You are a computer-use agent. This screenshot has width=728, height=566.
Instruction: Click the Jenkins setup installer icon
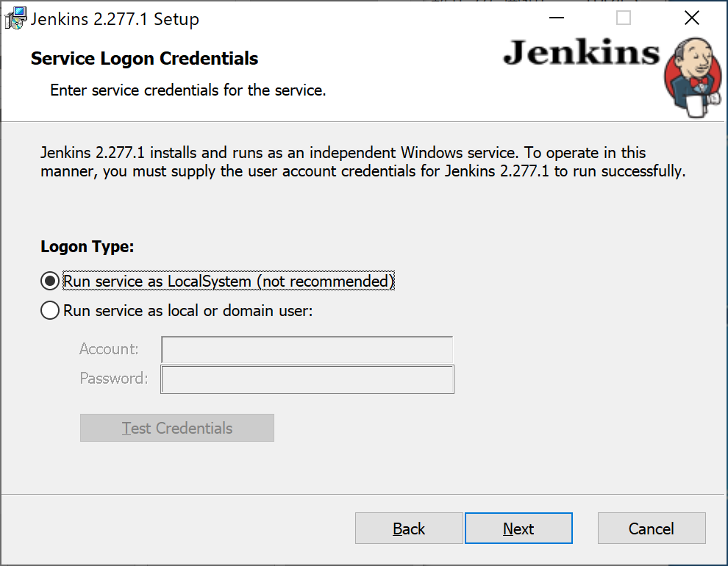[x=15, y=18]
